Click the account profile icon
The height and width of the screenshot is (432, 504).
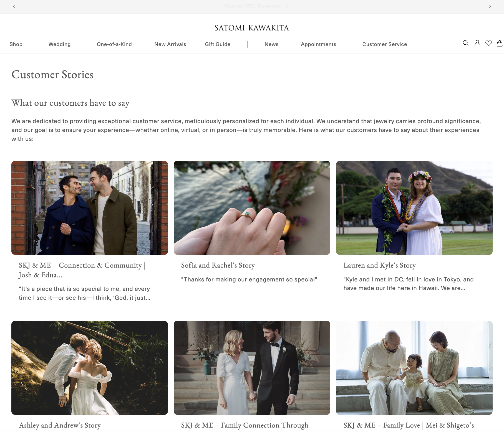[477, 43]
